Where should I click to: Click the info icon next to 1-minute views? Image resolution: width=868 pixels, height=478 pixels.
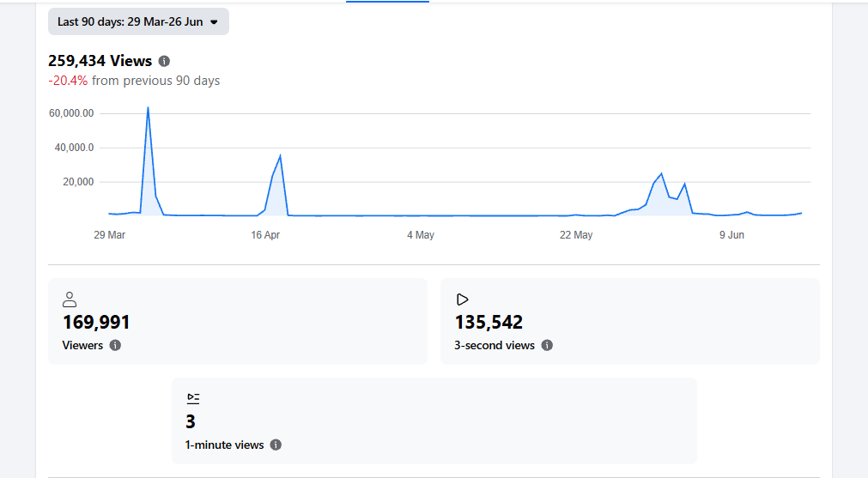[x=276, y=445]
